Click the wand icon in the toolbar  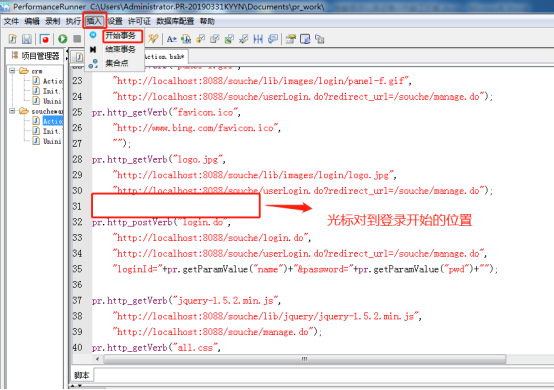153,39
